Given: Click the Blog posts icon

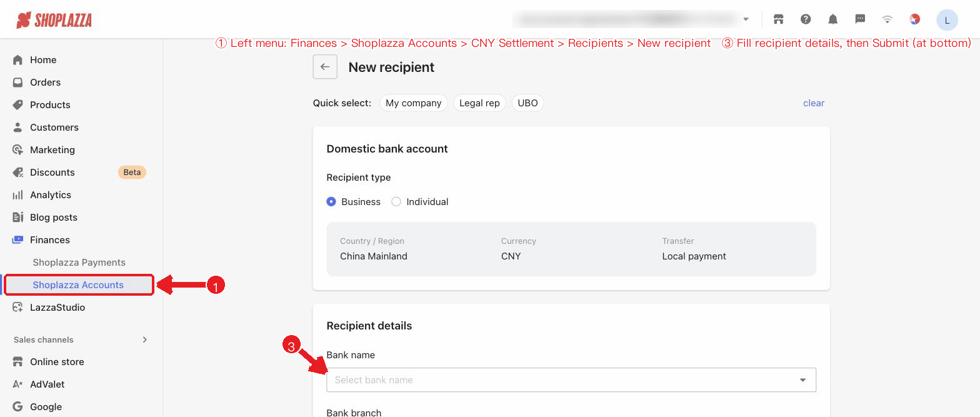Looking at the screenshot, I should [17, 218].
